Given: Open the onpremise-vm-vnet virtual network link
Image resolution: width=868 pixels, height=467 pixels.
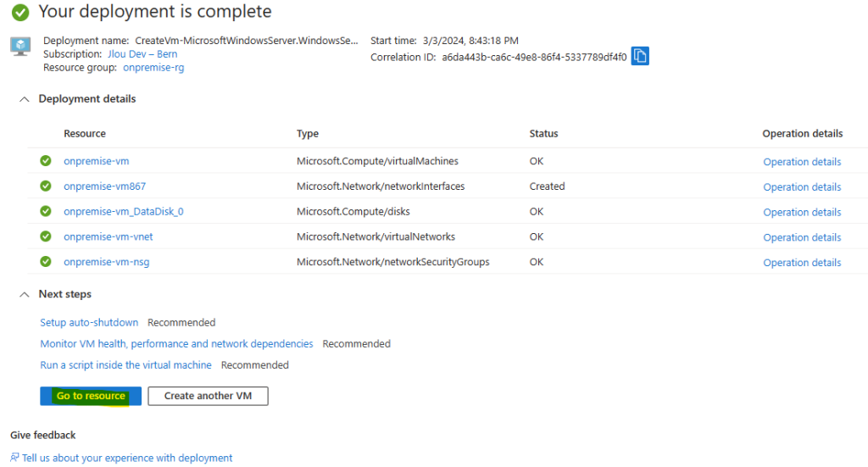Looking at the screenshot, I should coord(108,236).
